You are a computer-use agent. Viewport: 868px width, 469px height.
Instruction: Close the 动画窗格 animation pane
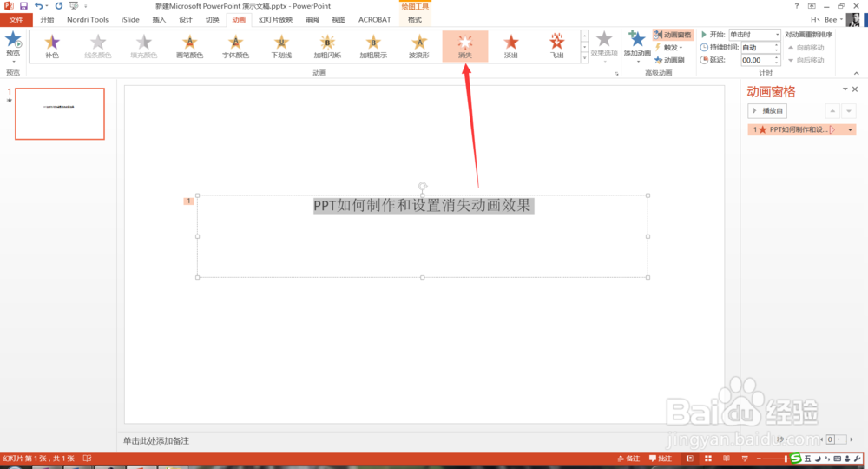(855, 89)
